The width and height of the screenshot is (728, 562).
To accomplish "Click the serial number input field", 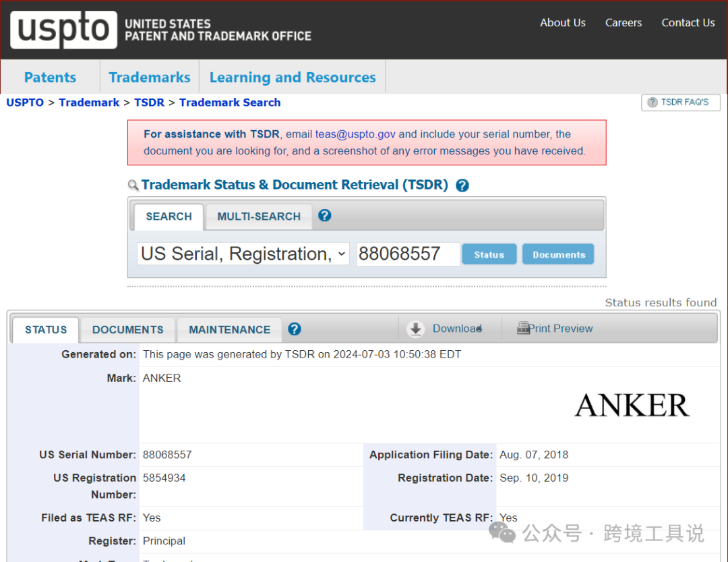I will [408, 254].
